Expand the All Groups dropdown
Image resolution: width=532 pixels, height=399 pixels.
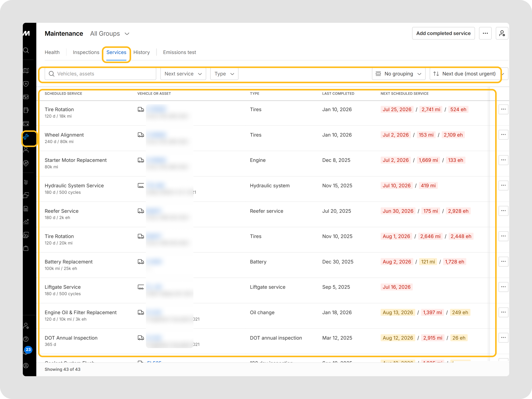[110, 34]
